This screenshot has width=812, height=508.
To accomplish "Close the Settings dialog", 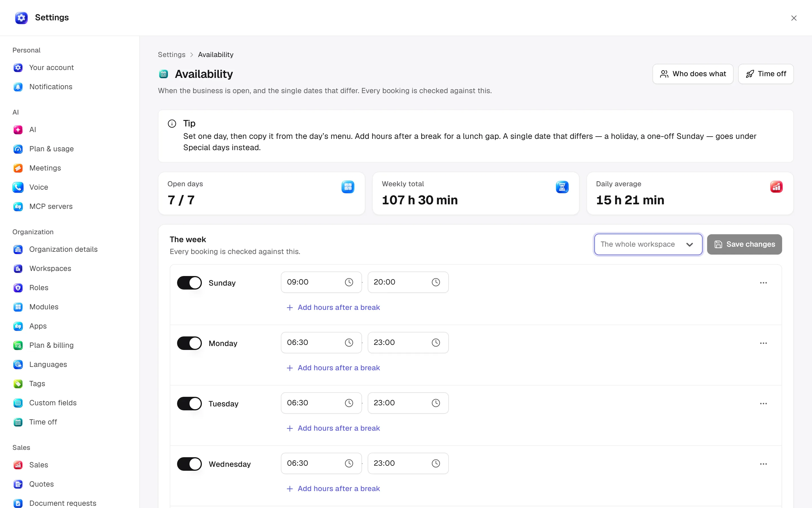I will pyautogui.click(x=794, y=18).
